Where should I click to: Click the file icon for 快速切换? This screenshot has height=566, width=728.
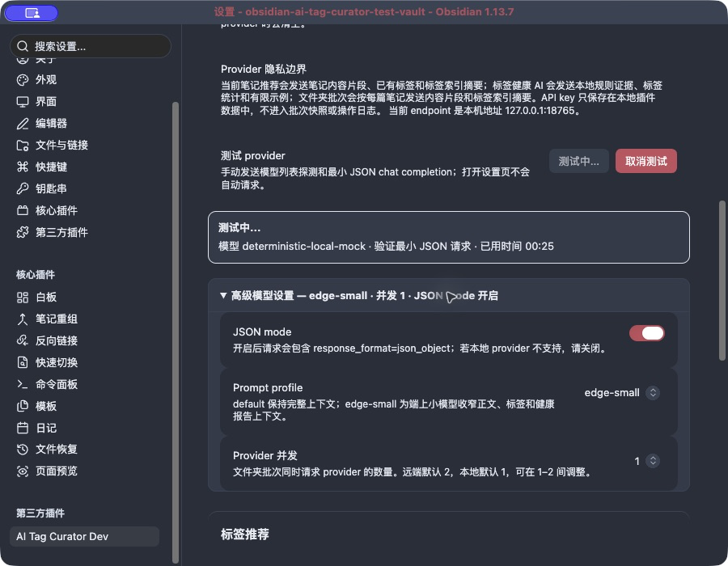23,363
